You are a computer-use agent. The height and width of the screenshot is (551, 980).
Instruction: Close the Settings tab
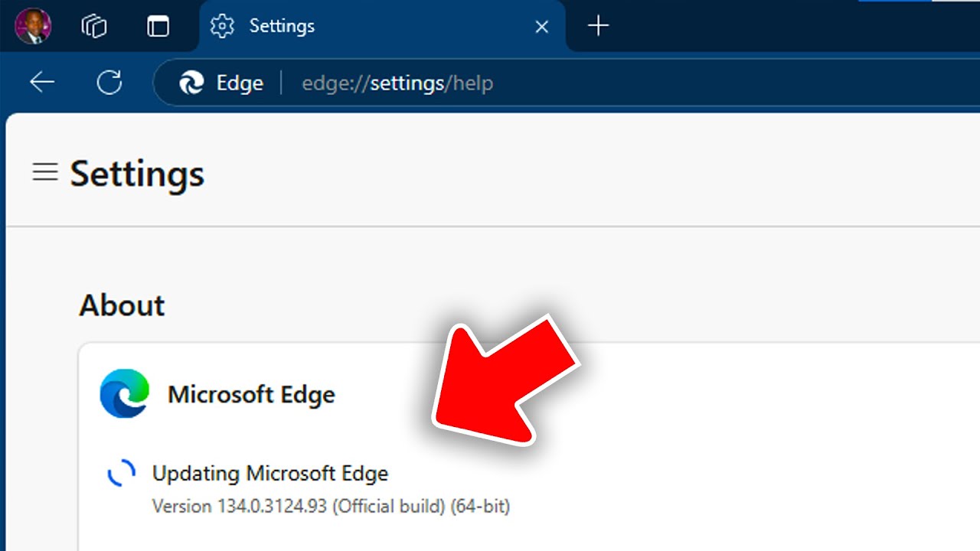(541, 27)
